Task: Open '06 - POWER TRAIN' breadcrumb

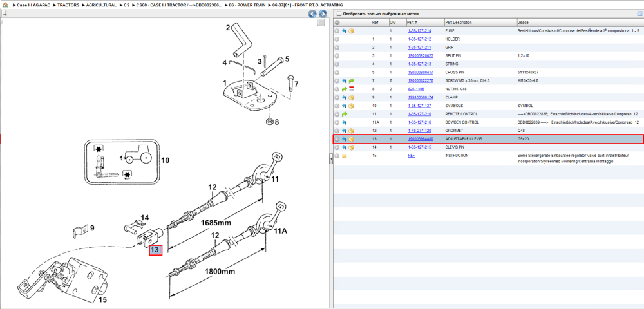Action: [247, 5]
